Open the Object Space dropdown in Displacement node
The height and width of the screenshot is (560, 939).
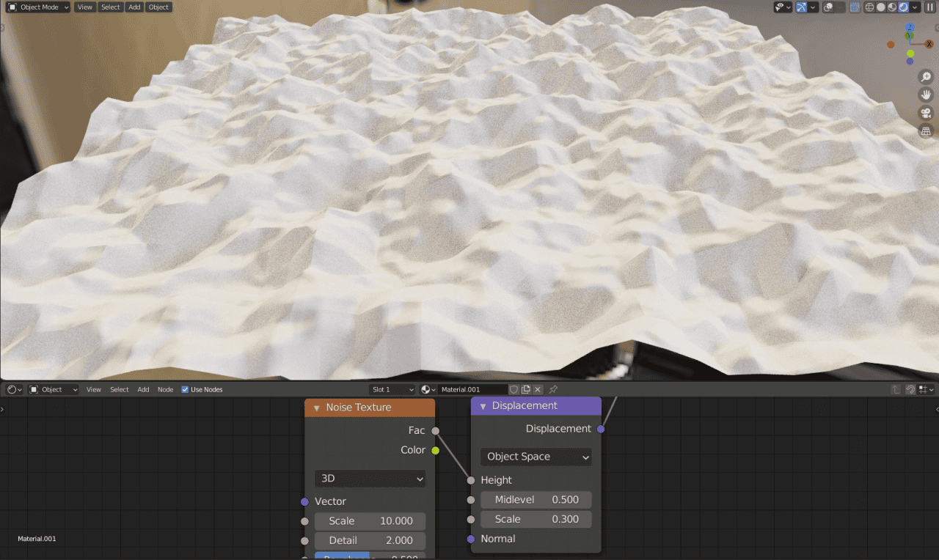coord(536,457)
